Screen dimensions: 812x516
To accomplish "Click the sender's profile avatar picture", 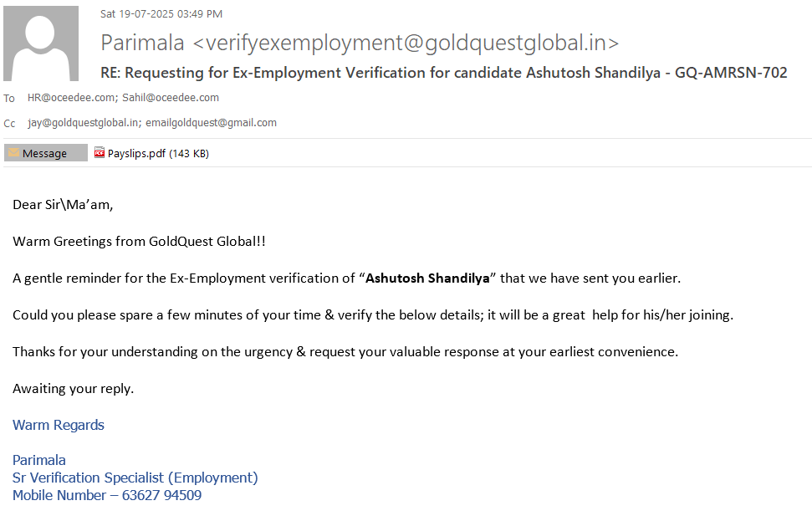I will pyautogui.click(x=41, y=43).
